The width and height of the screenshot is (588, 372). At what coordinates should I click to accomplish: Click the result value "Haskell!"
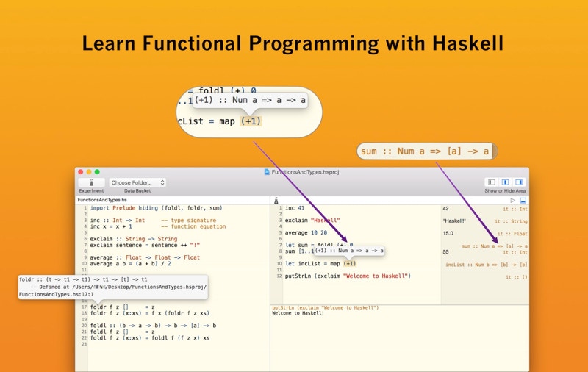pyautogui.click(x=454, y=221)
